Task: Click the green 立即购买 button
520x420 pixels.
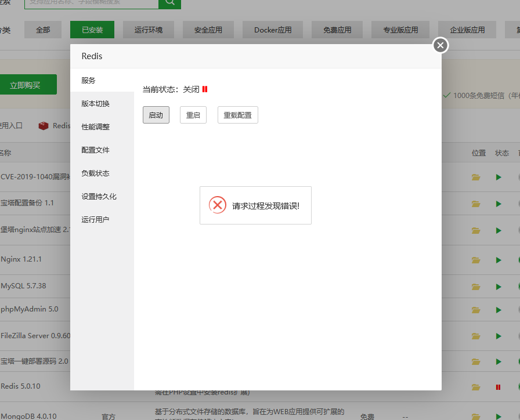Action: click(27, 85)
